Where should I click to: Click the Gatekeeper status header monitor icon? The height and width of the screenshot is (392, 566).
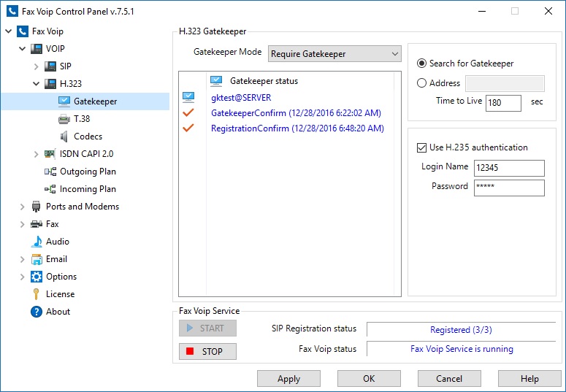click(216, 81)
